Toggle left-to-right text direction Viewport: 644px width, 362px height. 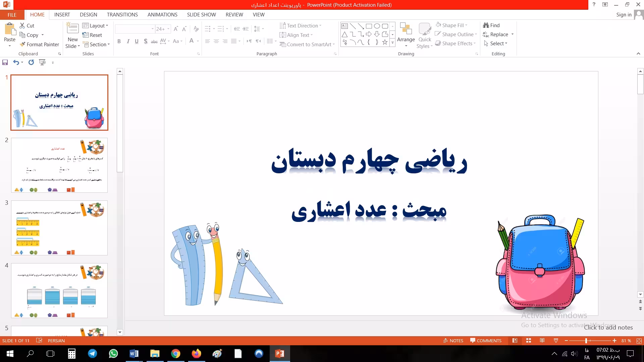point(249,41)
